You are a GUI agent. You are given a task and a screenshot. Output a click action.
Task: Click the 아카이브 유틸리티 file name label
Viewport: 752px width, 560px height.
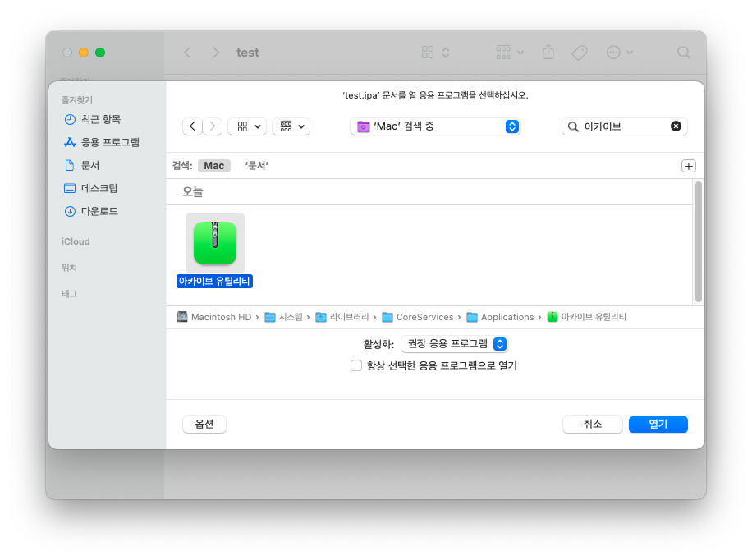[x=214, y=281]
